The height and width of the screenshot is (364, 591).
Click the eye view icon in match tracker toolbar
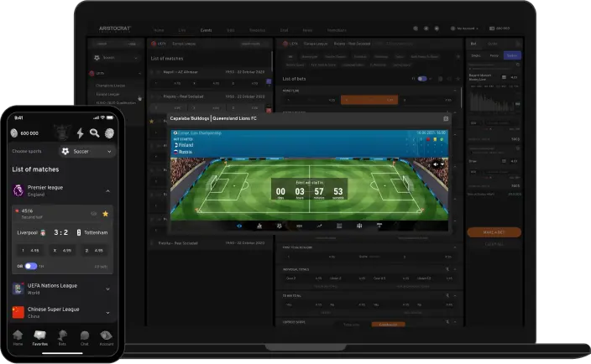coord(239,226)
